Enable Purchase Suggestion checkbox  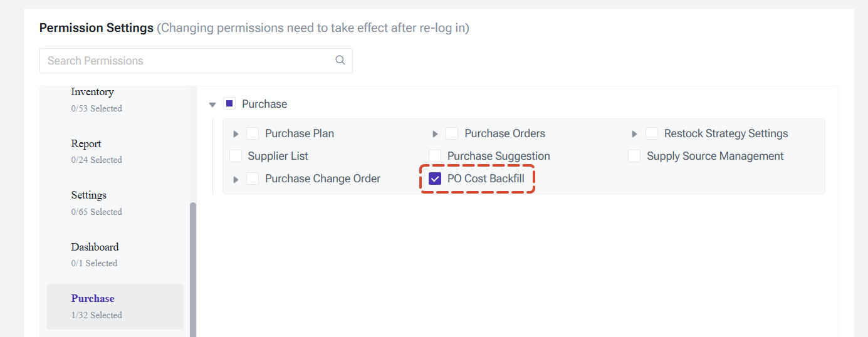click(x=435, y=156)
